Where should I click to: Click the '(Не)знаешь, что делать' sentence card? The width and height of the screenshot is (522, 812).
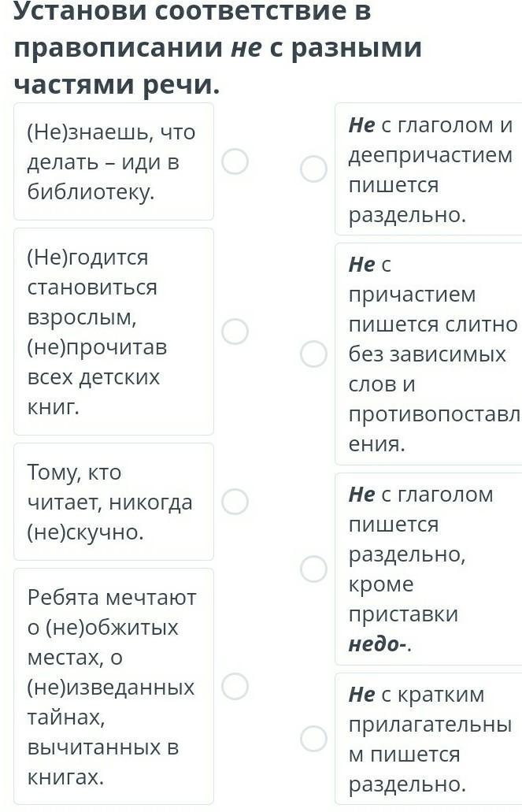tap(113, 161)
